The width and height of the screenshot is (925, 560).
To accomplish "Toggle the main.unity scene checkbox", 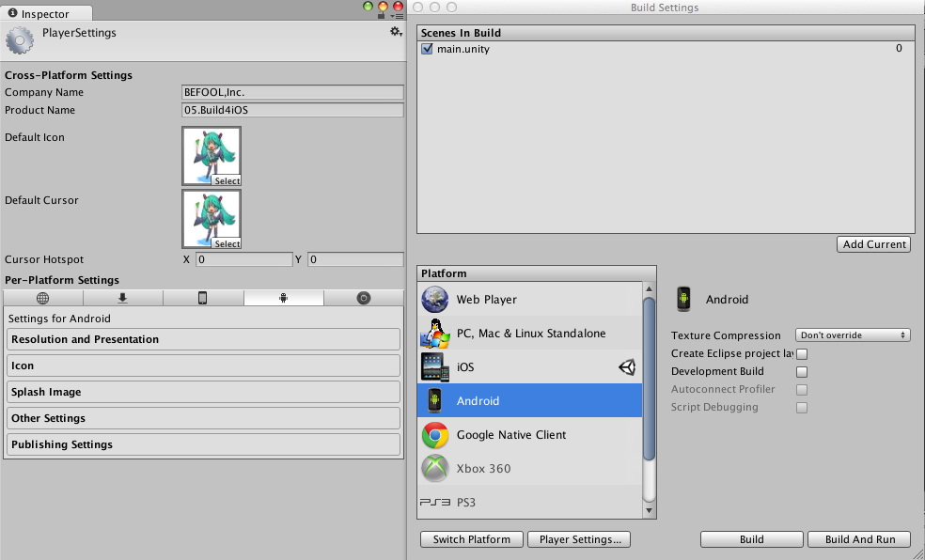I will [427, 49].
